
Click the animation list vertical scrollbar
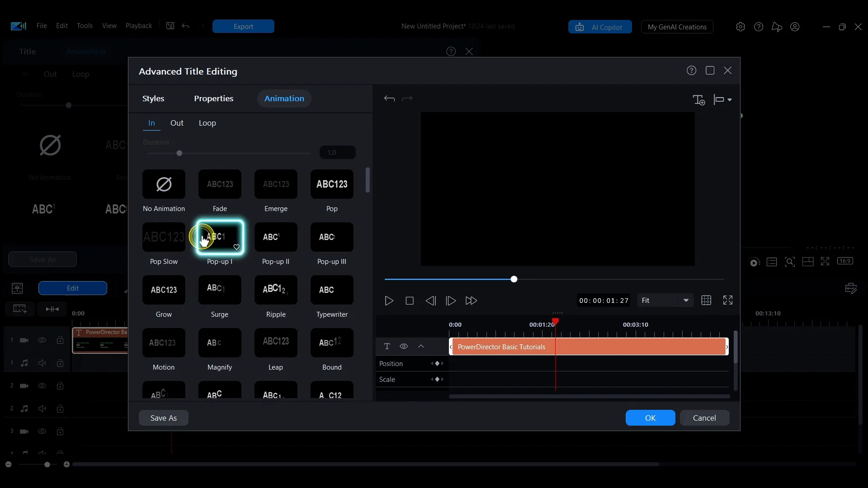point(368,180)
